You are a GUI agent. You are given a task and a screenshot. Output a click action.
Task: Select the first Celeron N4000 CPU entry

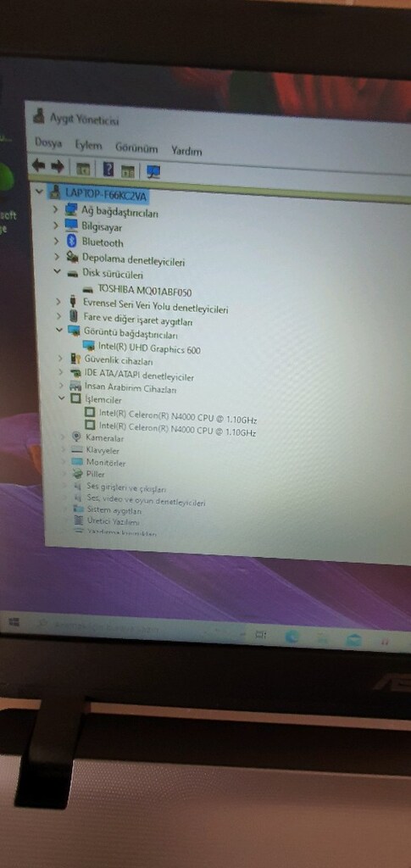[x=178, y=418]
